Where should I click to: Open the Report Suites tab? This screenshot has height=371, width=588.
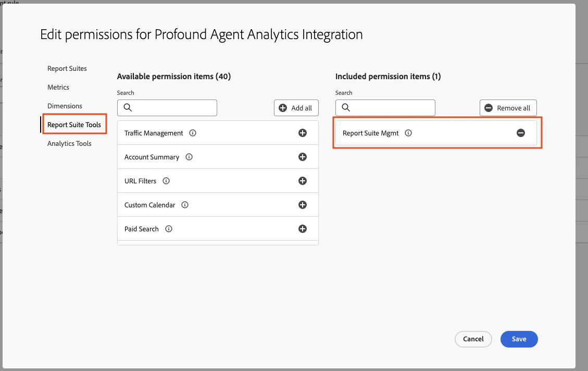click(67, 69)
